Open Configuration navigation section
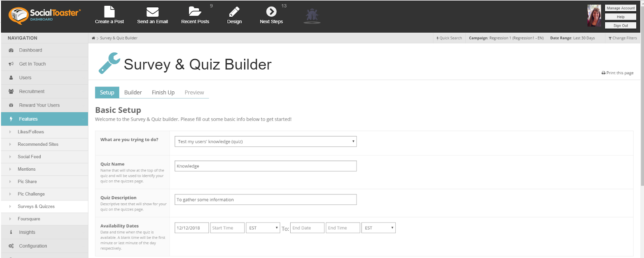 click(x=45, y=246)
